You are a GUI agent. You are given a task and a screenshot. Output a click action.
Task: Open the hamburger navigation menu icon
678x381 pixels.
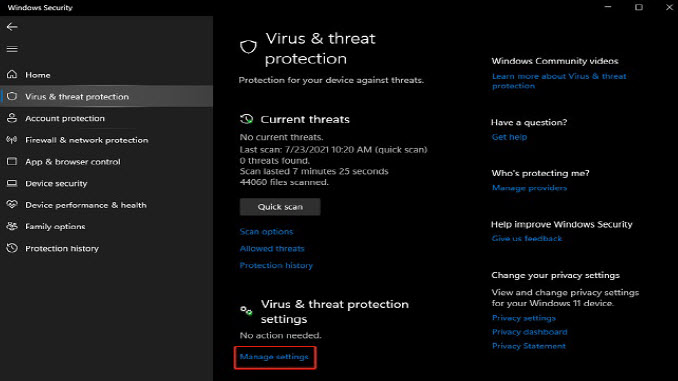(12, 49)
